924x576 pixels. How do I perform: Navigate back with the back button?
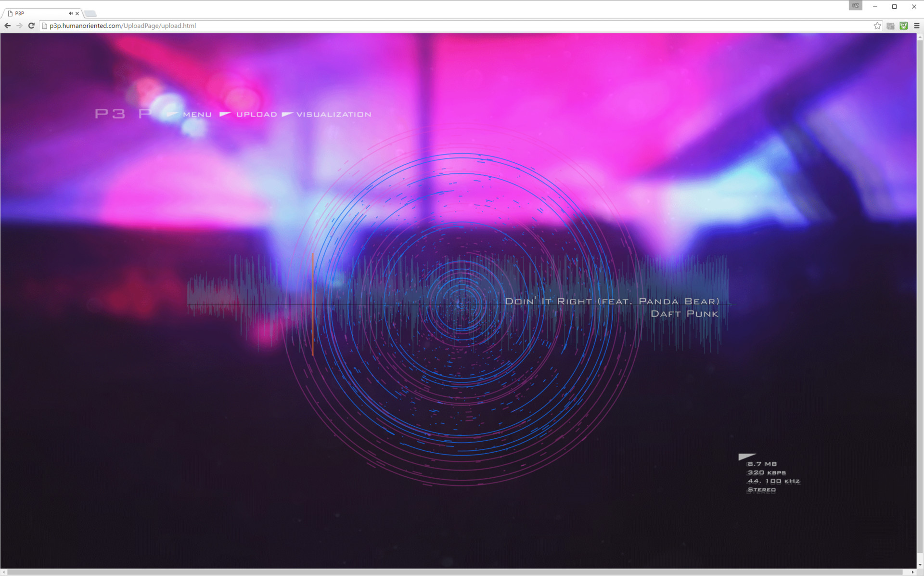click(7, 26)
